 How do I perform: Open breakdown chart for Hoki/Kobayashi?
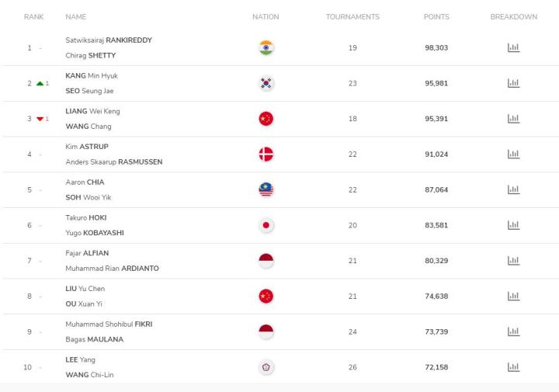coord(513,225)
